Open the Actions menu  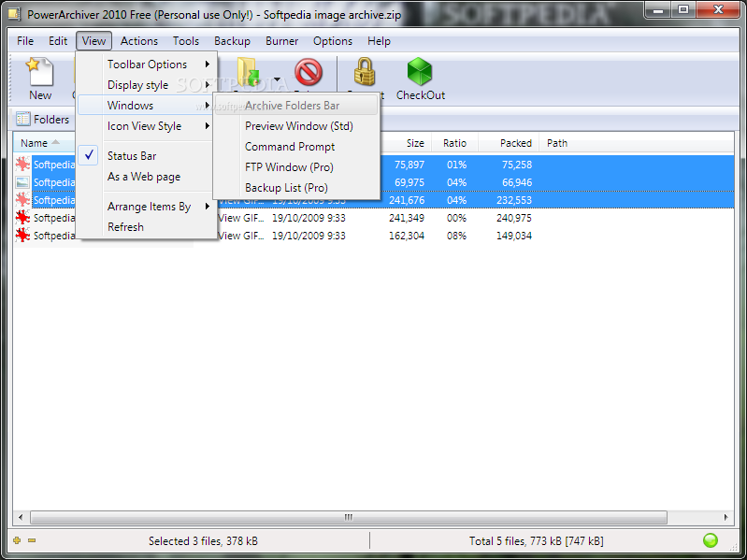[x=138, y=41]
